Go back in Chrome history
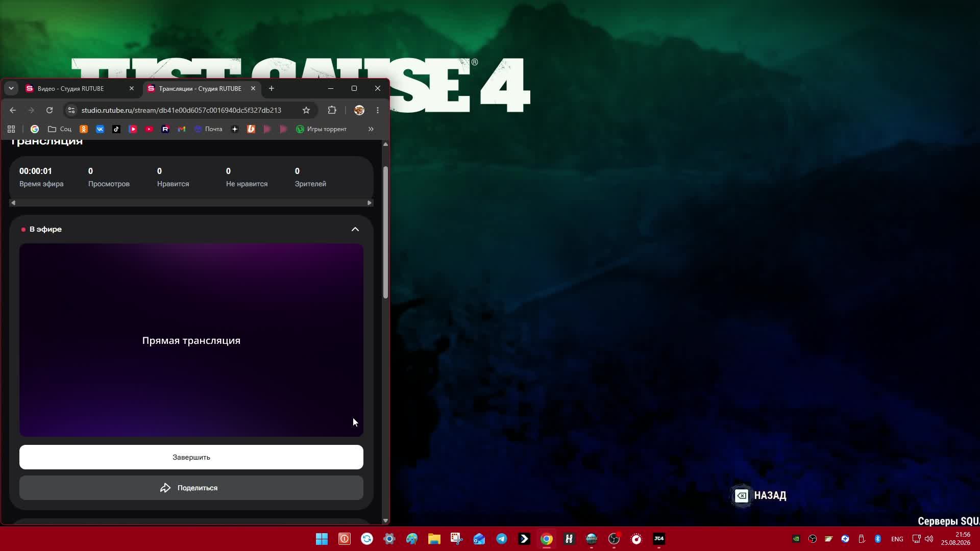The height and width of the screenshot is (551, 980). [13, 110]
